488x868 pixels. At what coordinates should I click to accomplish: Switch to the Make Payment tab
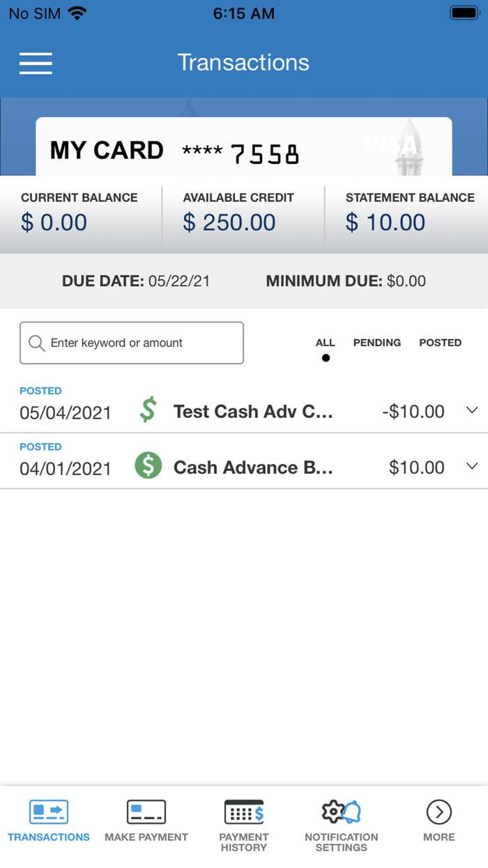pyautogui.click(x=146, y=823)
